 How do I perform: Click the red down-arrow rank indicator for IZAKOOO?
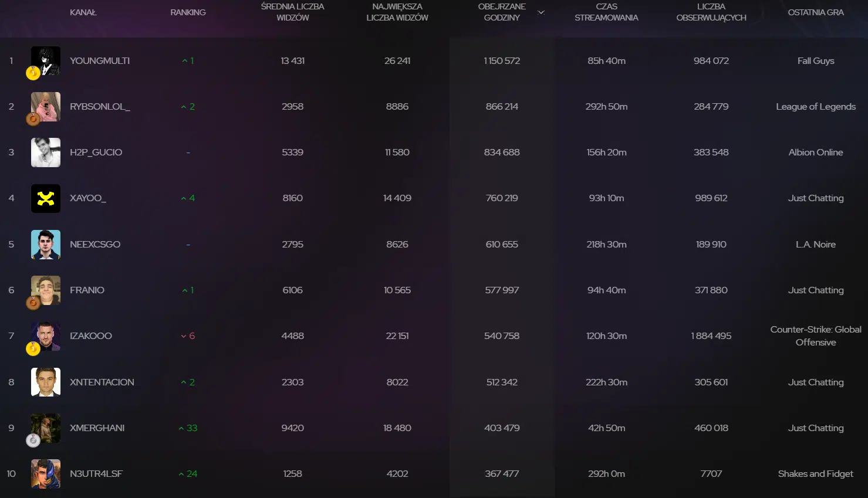[188, 336]
